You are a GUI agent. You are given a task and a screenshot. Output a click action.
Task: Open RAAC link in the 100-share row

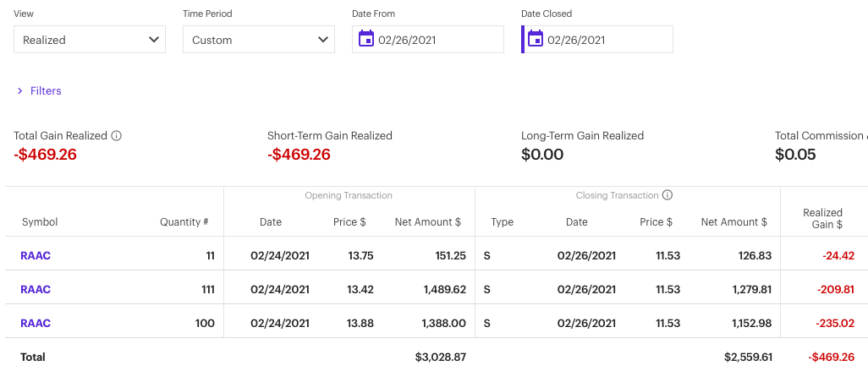point(36,323)
